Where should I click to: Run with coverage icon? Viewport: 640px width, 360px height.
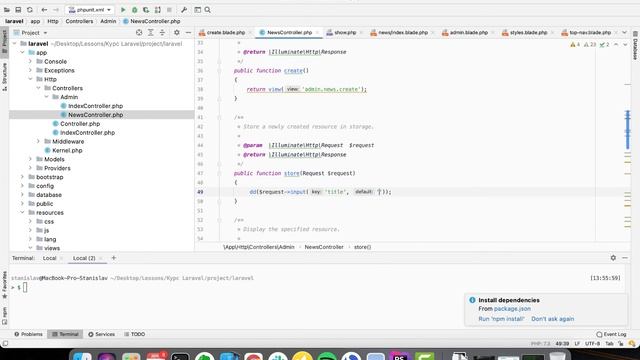tap(146, 10)
